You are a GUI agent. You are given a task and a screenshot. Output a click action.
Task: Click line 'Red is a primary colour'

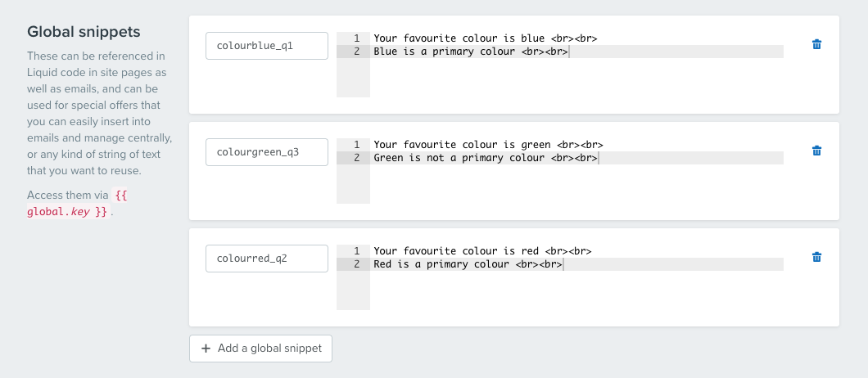coord(576,264)
